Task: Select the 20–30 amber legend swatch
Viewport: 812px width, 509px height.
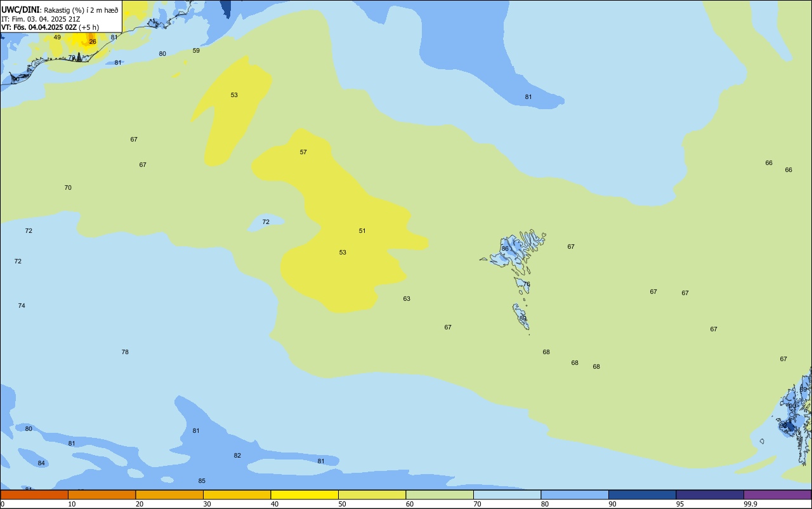Action: (x=169, y=494)
